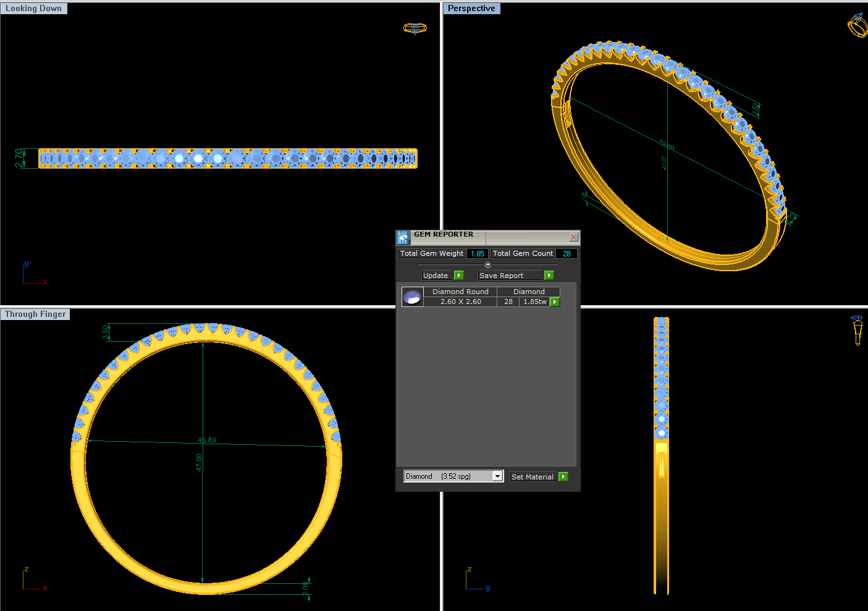Click the Save Report label

(501, 276)
